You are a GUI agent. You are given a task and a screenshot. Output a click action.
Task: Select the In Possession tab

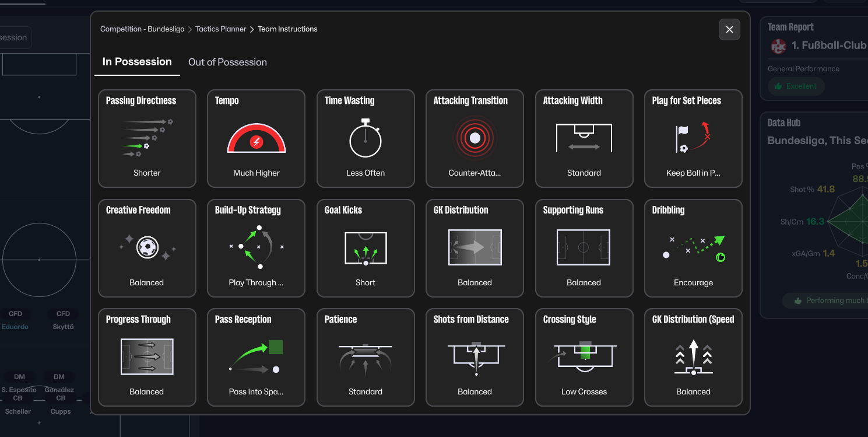click(x=137, y=62)
